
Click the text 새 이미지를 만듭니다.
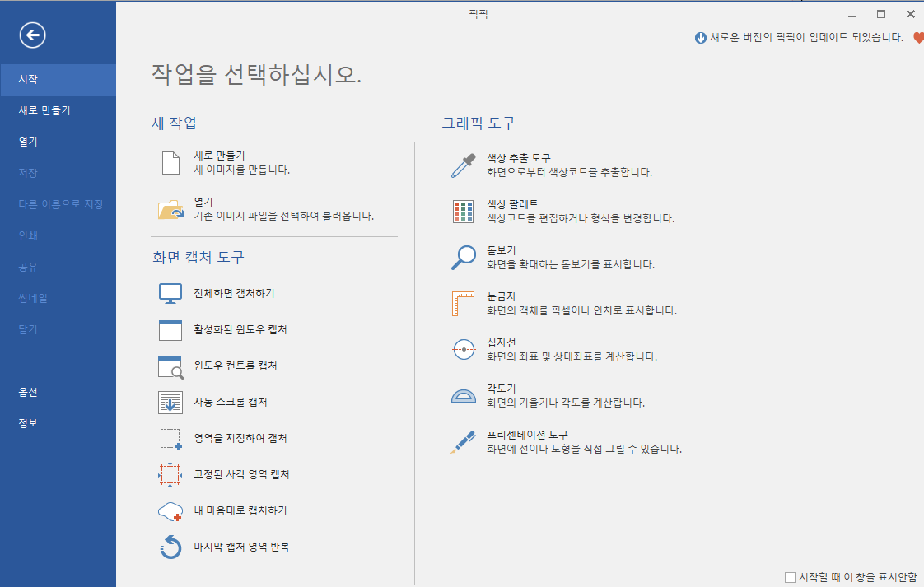pos(241,170)
